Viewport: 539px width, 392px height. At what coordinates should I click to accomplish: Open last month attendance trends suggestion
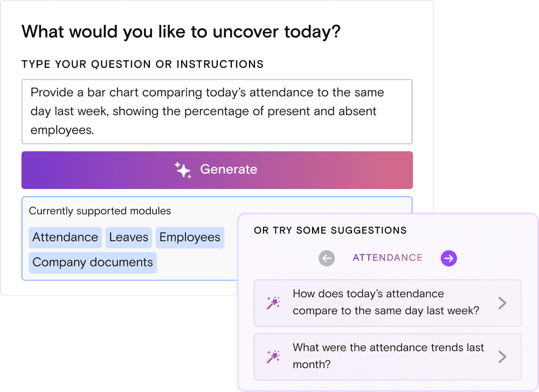(x=388, y=356)
